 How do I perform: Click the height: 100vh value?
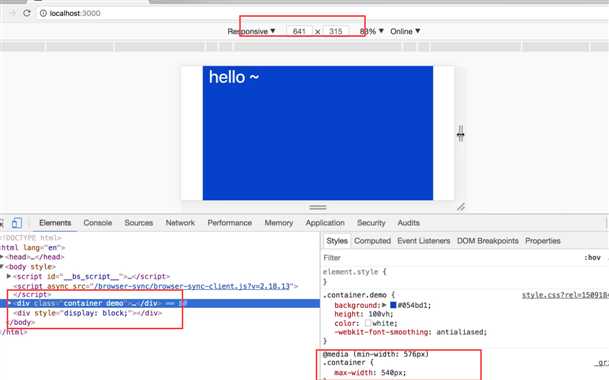pyautogui.click(x=381, y=314)
